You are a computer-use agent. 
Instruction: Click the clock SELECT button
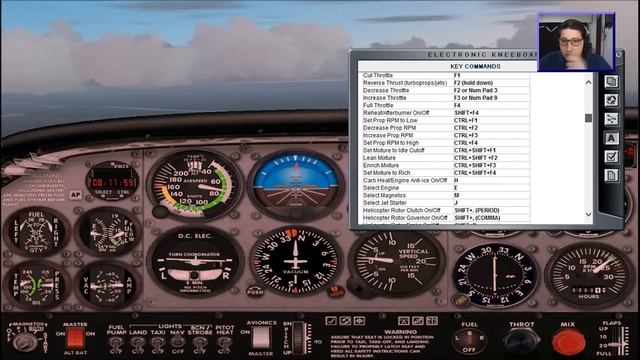[x=103, y=192]
